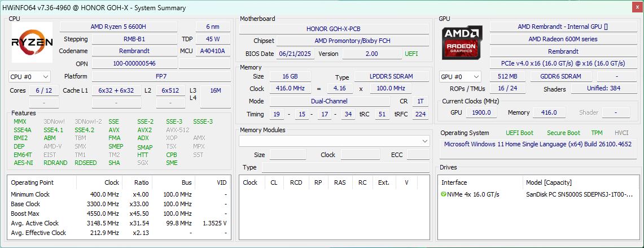The image size is (644, 248).
Task: Click the BIOS date 06/21/2025 field
Action: (296, 54)
